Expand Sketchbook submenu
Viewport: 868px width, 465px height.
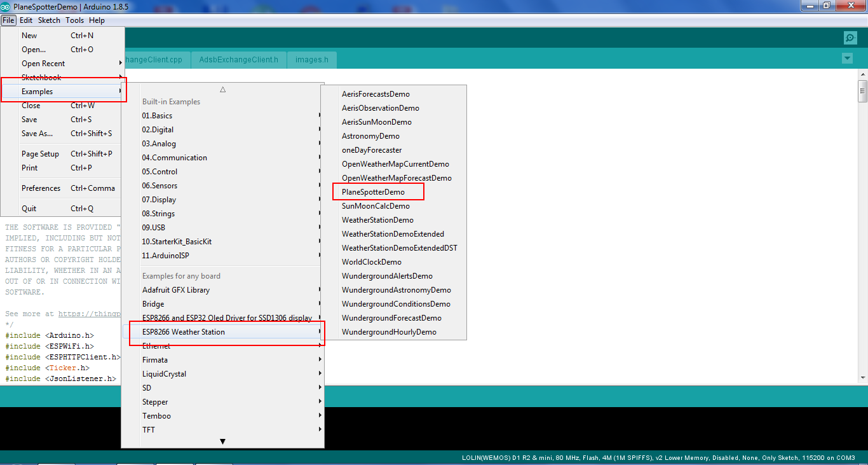(x=63, y=78)
